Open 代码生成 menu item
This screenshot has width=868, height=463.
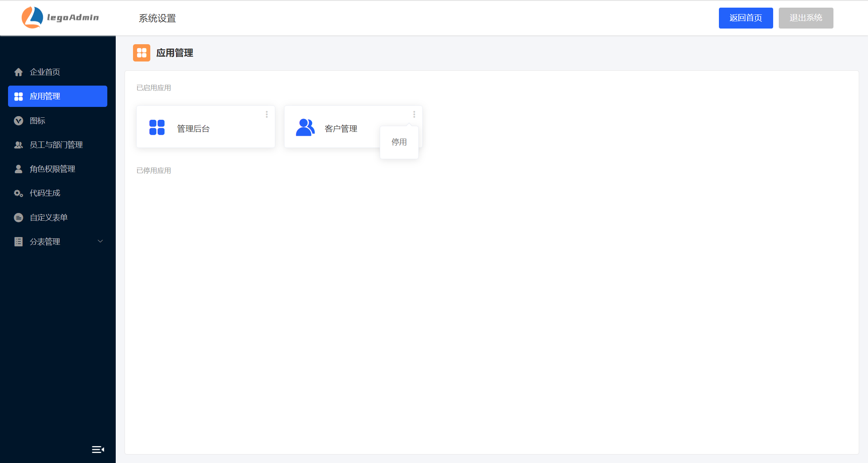[x=45, y=193]
